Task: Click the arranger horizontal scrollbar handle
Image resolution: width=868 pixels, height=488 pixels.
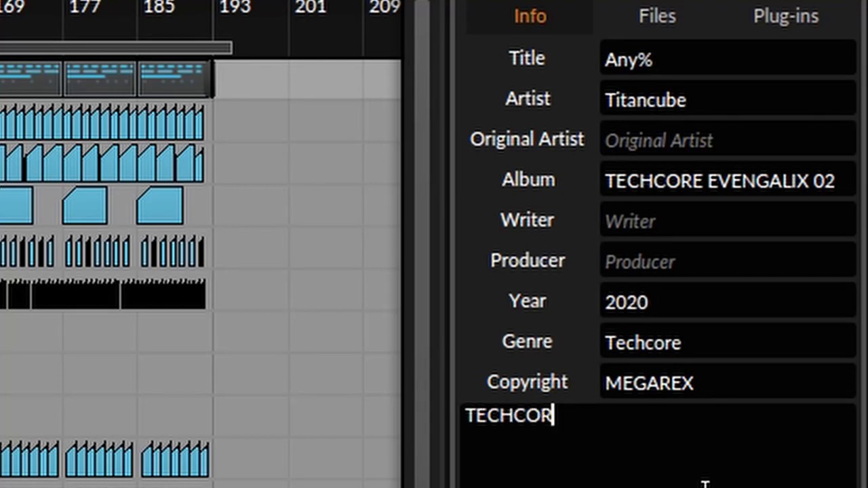Action: click(116, 47)
